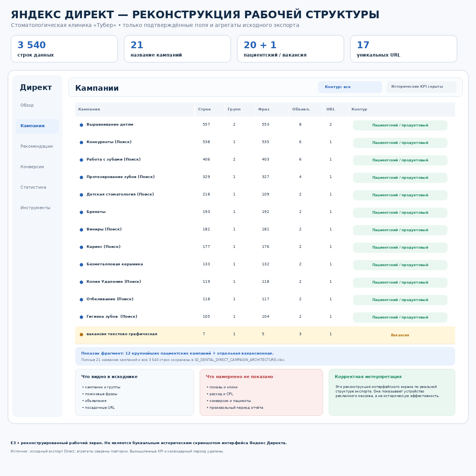Viewport: 476px width, 476px height.
Task: Open the Виниры (Поиск) campaign
Action: pos(104,229)
